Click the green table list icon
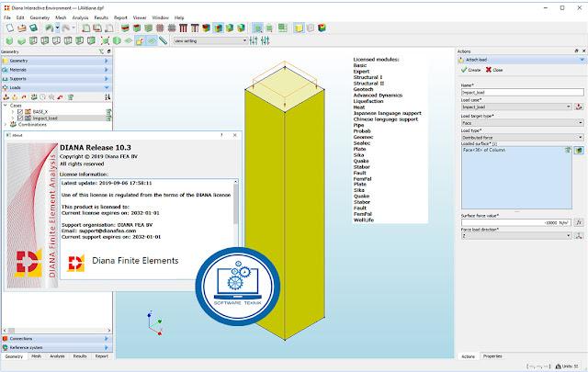The width and height of the screenshot is (588, 372). coord(282,28)
